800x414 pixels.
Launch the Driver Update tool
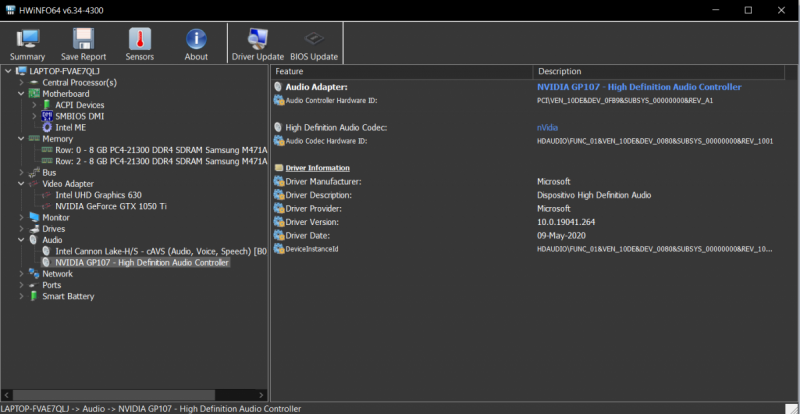258,45
